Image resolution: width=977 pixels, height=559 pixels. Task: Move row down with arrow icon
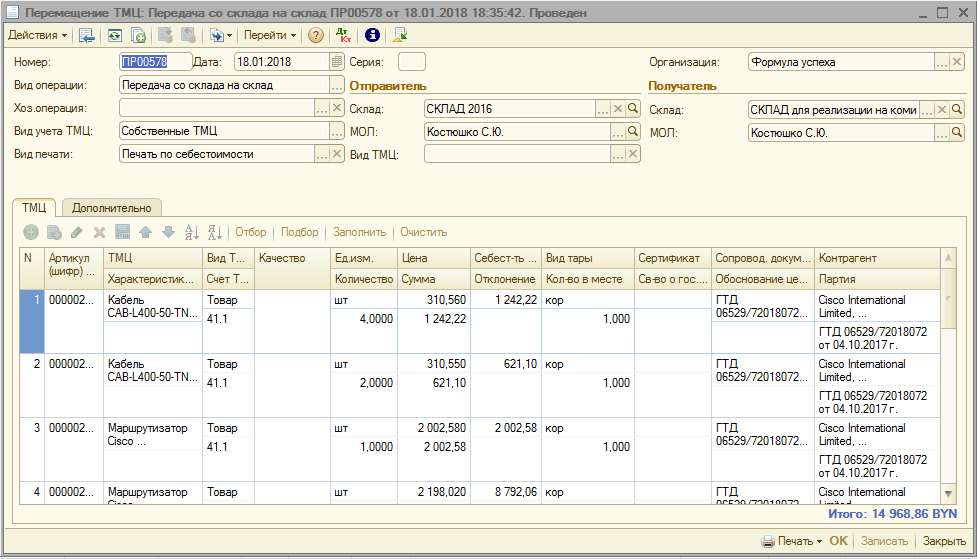168,232
